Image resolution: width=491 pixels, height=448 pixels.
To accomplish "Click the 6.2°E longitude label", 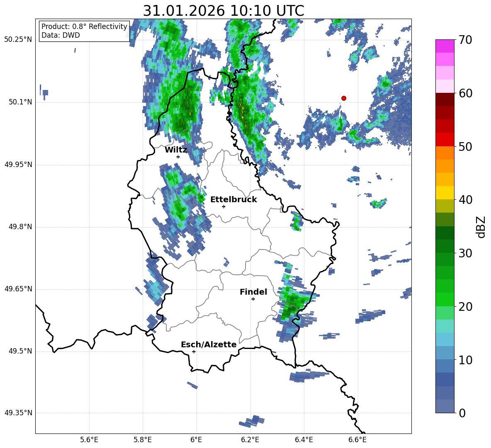I will (250, 440).
